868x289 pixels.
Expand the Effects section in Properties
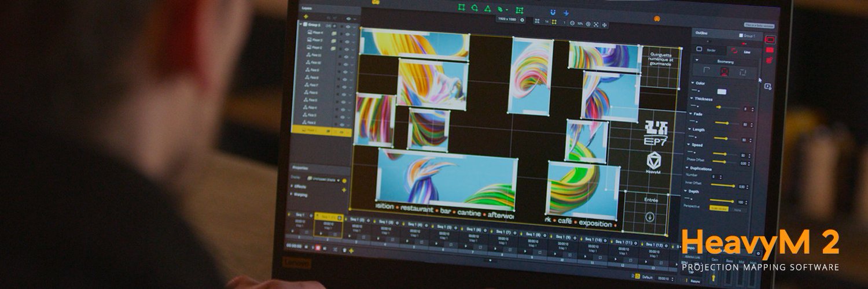pos(292,187)
